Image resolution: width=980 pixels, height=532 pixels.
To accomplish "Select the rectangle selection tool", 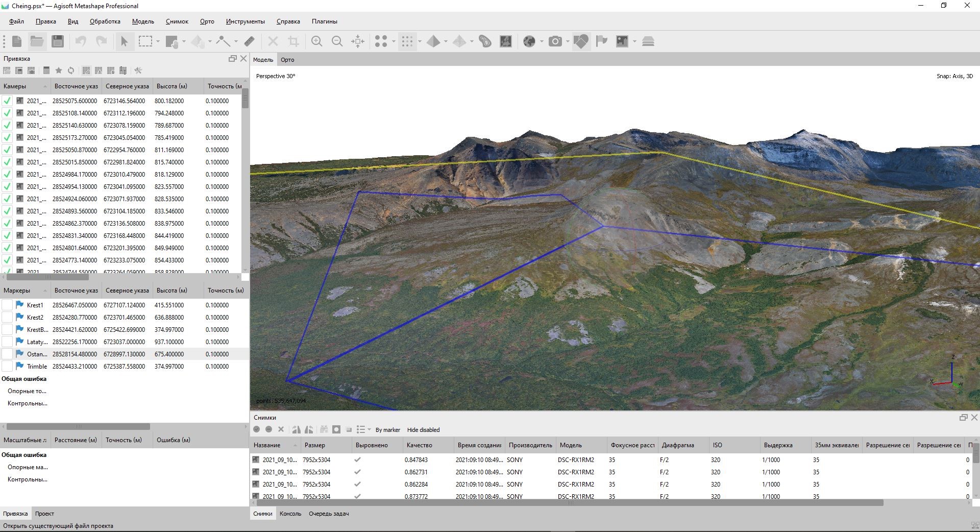I will tap(145, 41).
